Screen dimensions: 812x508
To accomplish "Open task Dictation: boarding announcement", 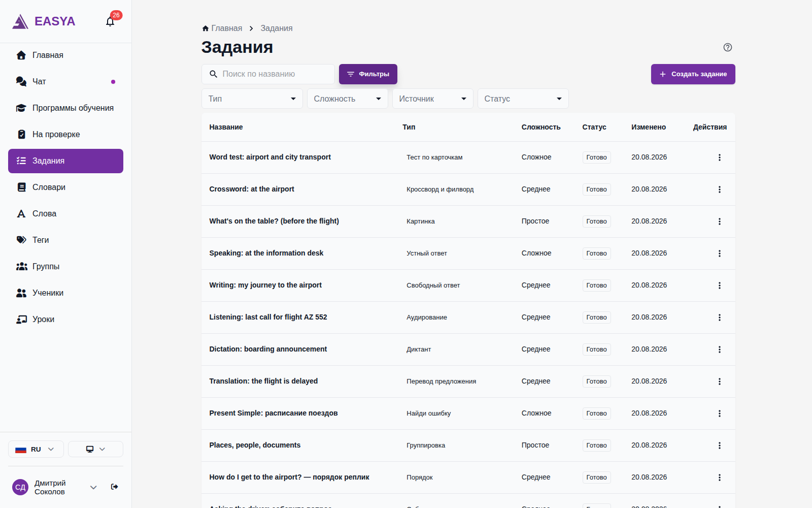I will pyautogui.click(x=268, y=349).
